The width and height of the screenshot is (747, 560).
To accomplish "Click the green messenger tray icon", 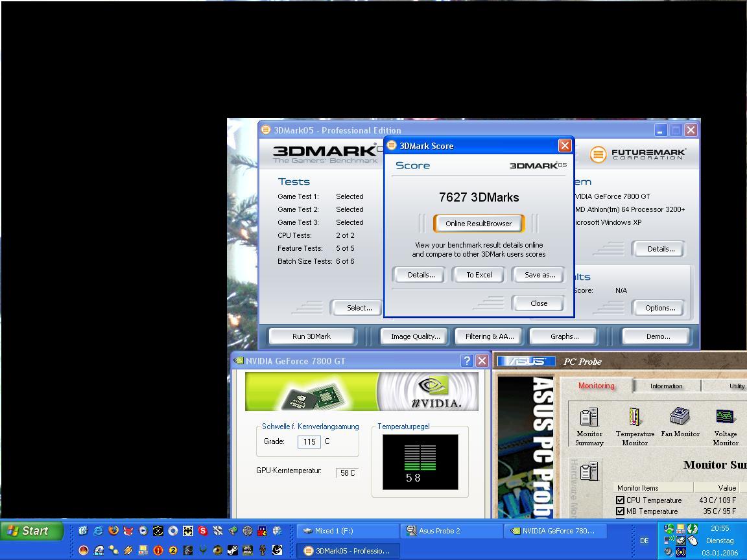I will coord(669,529).
